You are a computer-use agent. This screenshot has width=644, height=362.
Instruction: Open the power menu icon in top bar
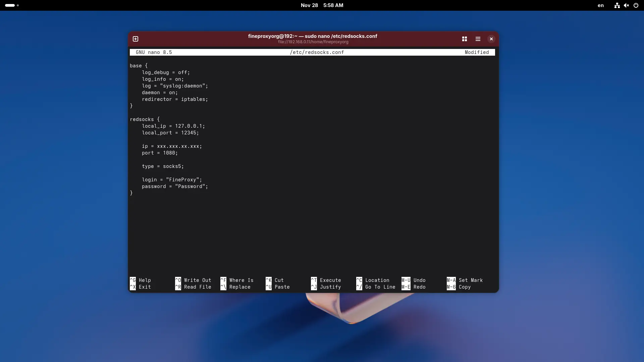[636, 5]
